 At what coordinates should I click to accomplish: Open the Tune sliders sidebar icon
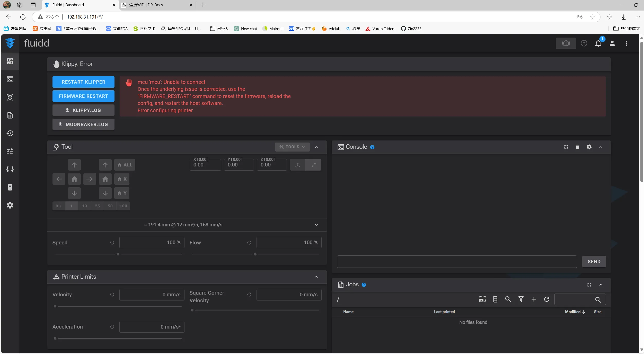pyautogui.click(x=10, y=151)
